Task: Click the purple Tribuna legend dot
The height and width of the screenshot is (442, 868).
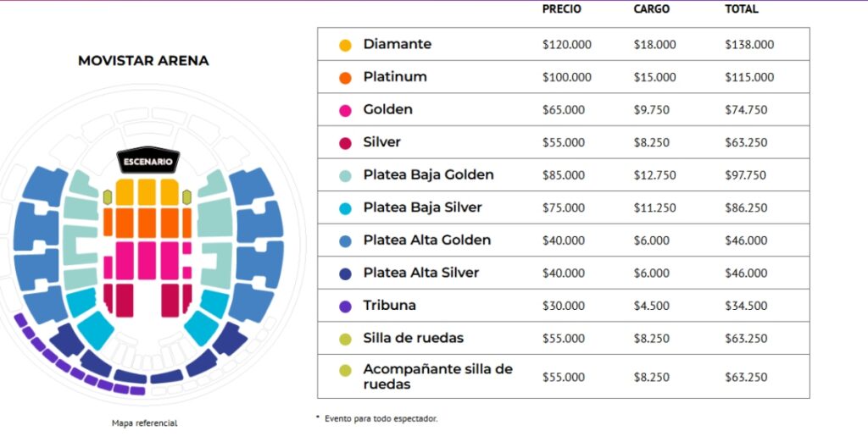Action: tap(346, 307)
